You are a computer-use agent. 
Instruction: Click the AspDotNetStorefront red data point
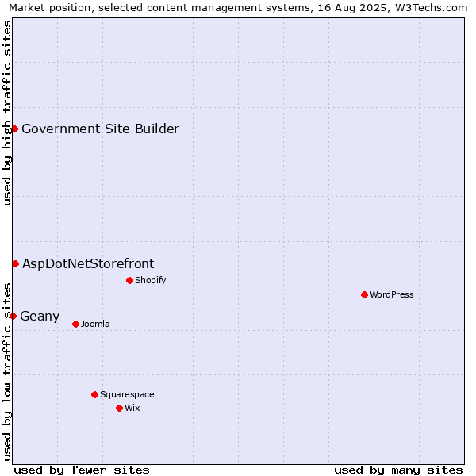16,264
